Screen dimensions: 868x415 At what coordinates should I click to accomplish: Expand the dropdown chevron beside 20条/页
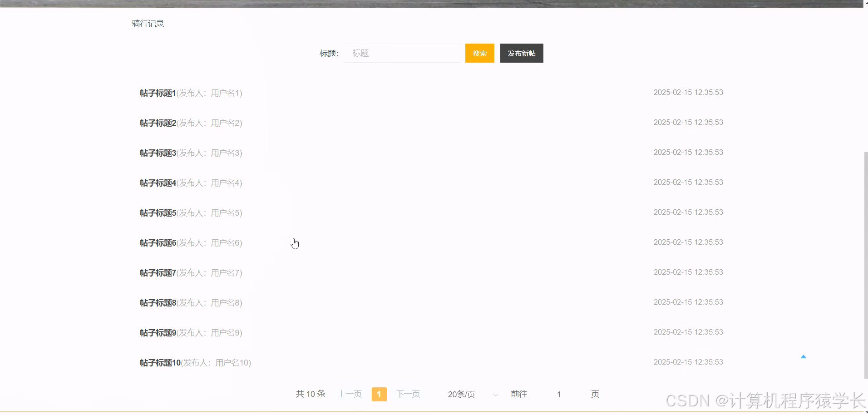tap(495, 395)
